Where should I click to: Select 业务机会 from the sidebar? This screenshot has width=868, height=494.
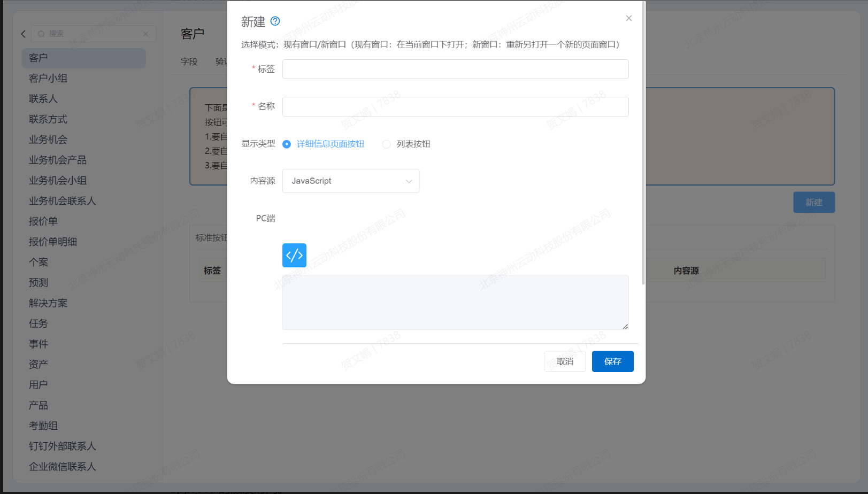pyautogui.click(x=48, y=140)
